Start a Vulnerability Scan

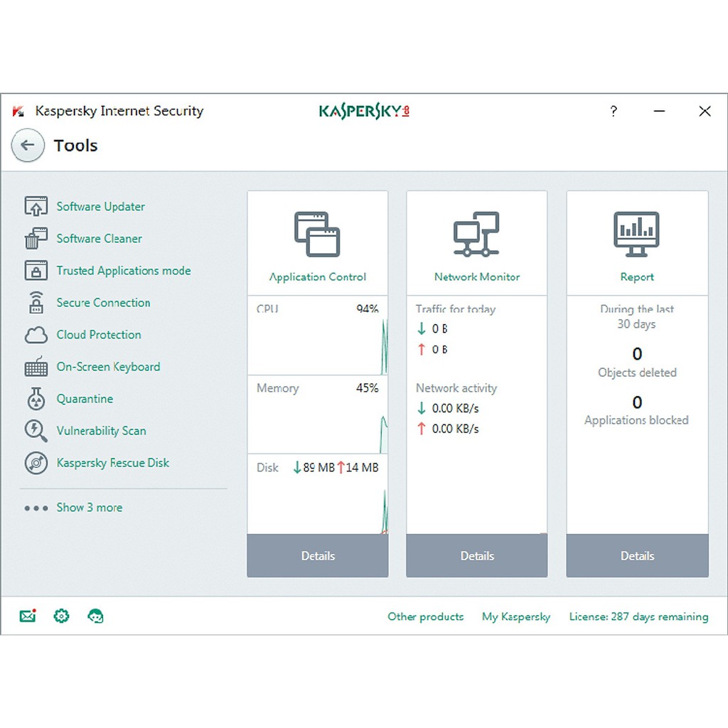tap(102, 431)
